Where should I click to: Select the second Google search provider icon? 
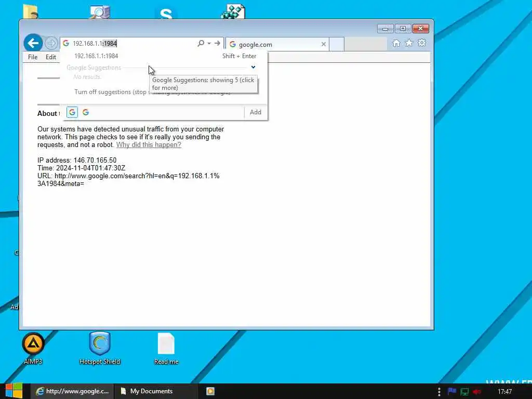(x=86, y=112)
